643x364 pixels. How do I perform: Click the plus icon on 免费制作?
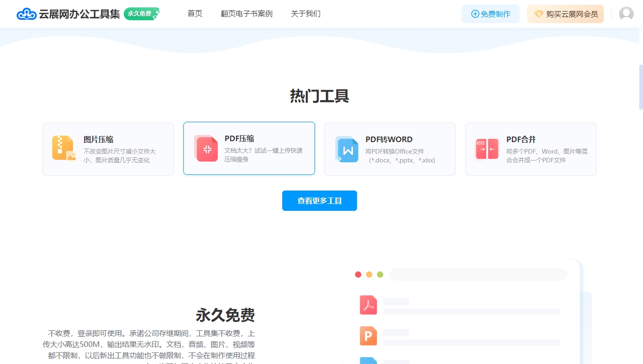pos(475,14)
